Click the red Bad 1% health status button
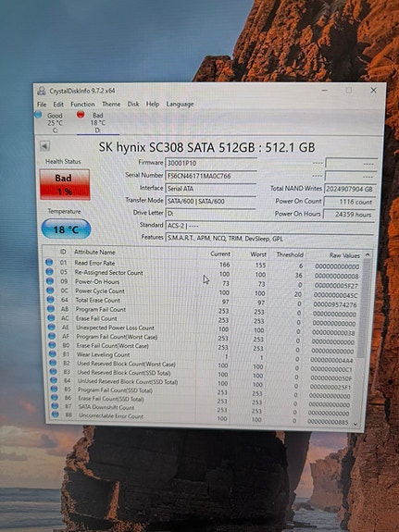Viewport: 399px width, 532px height. coord(65,184)
